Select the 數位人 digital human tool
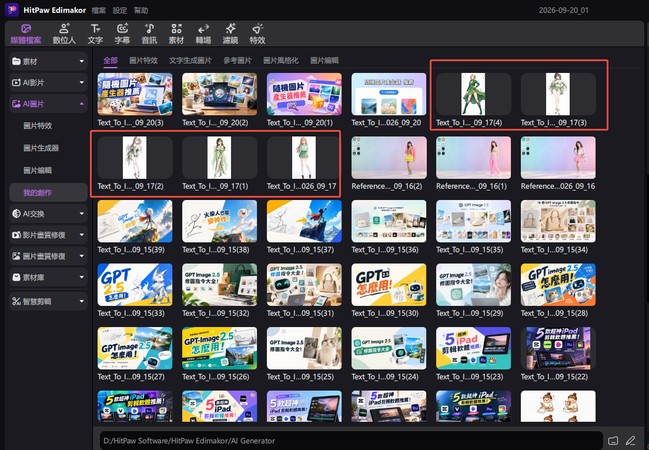 tap(64, 34)
